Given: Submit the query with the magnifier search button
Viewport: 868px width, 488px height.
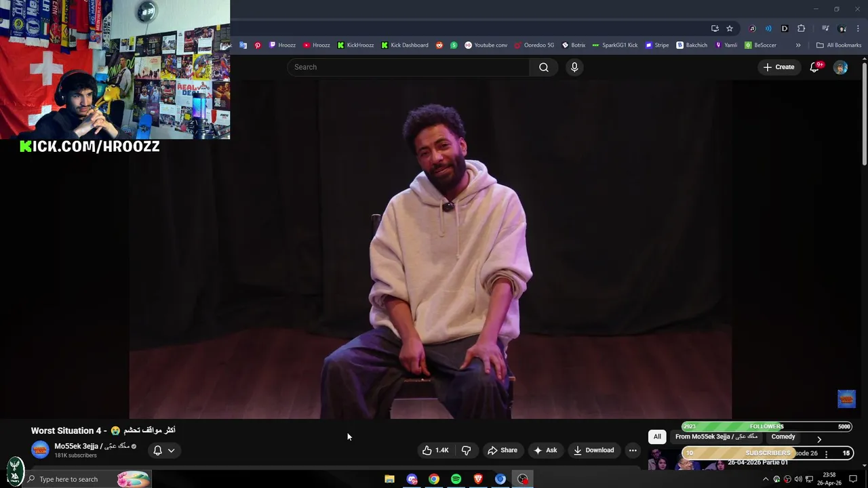Looking at the screenshot, I should (543, 67).
